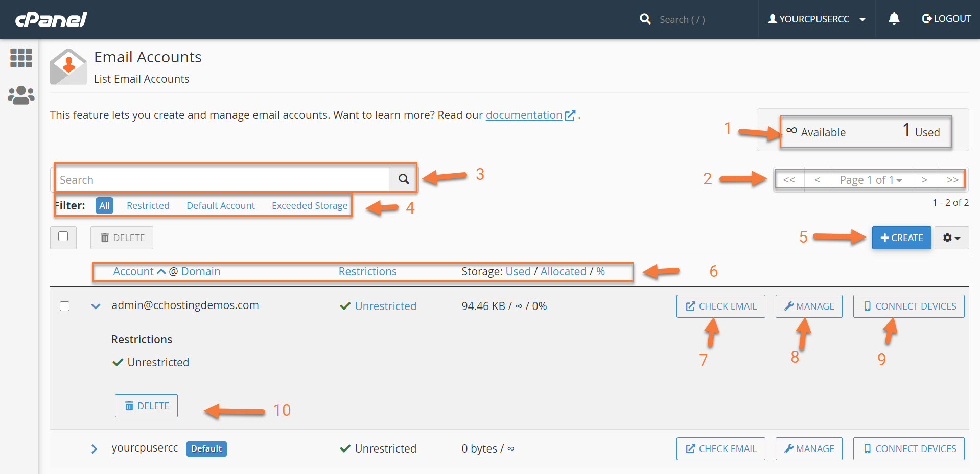Check Email for admin@cchostingdemos.com
Image resolution: width=980 pixels, height=474 pixels.
pos(720,306)
